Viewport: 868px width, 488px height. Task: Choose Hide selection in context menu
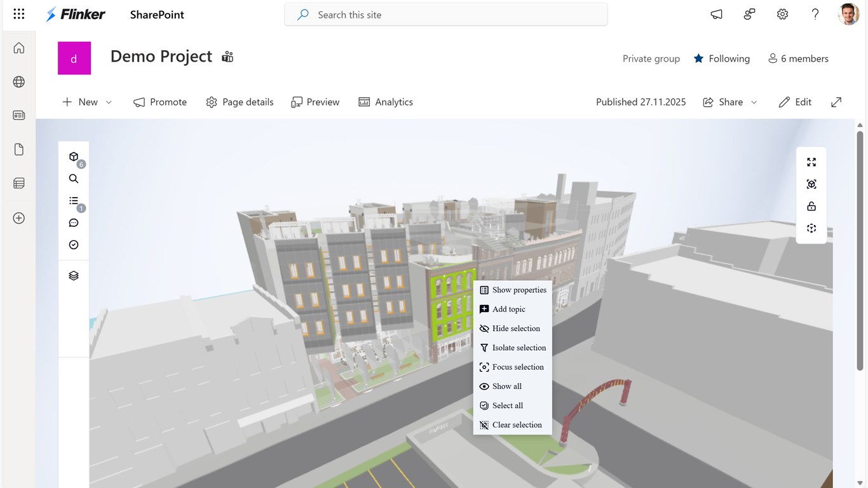pos(513,329)
